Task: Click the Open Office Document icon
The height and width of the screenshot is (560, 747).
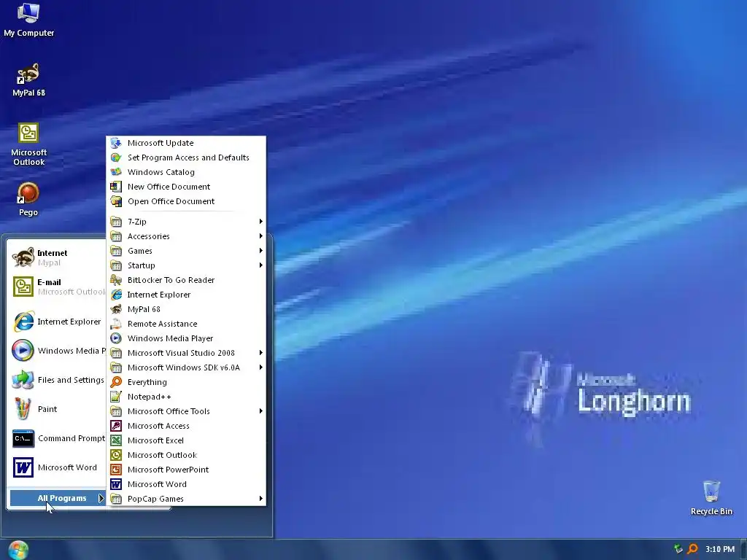Action: [116, 201]
